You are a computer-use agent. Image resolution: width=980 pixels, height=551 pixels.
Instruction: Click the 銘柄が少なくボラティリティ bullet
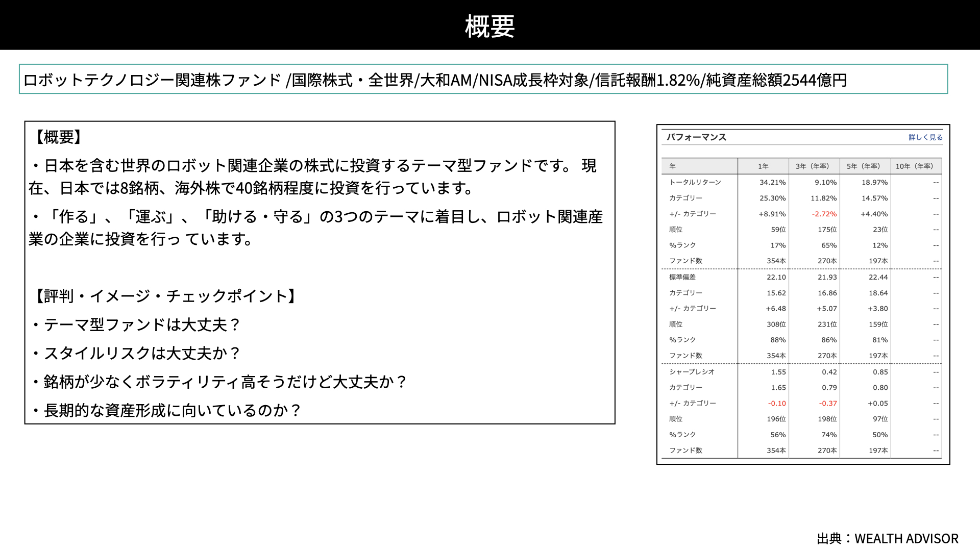220,382
